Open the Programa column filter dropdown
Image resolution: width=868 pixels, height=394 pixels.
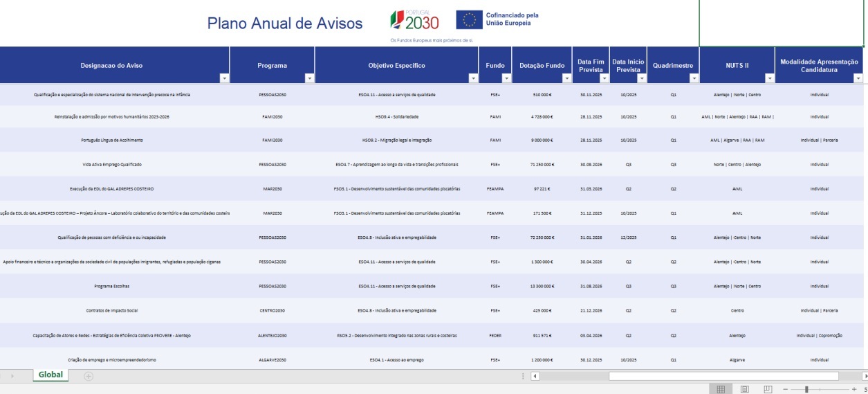pyautogui.click(x=309, y=78)
